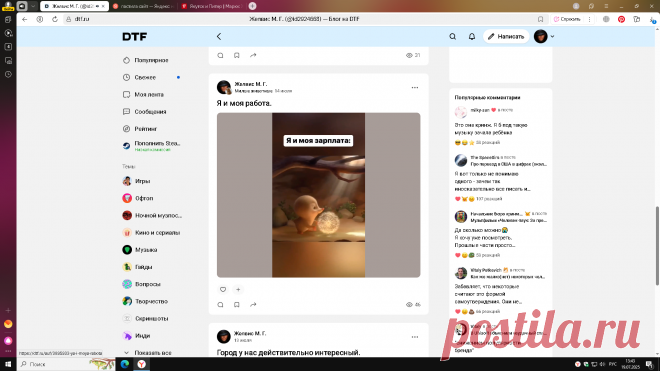The image size is (660, 371).
Task: Expand the profile avatar dropdown arrow
Action: (552, 37)
